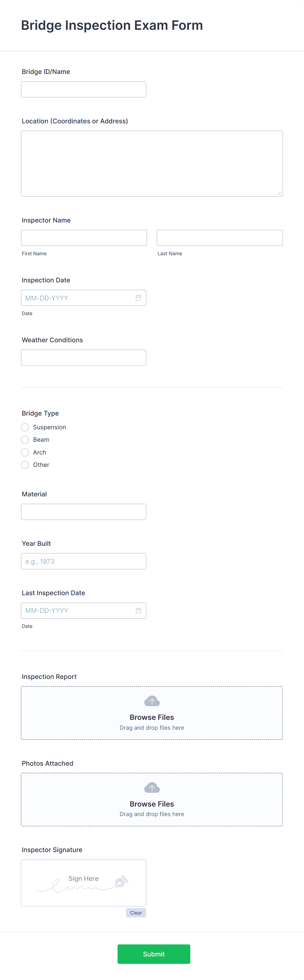Click the Year Built field
This screenshot has width=304, height=980.
pos(83,561)
